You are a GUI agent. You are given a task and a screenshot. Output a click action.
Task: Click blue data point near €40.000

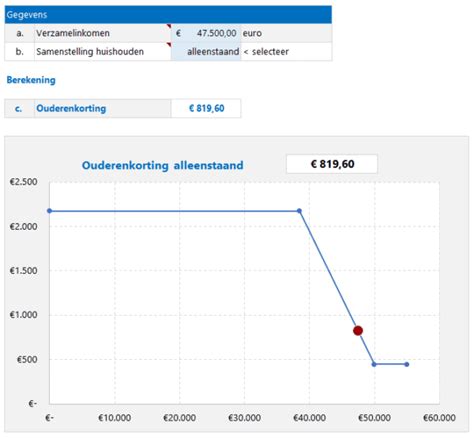pos(299,211)
